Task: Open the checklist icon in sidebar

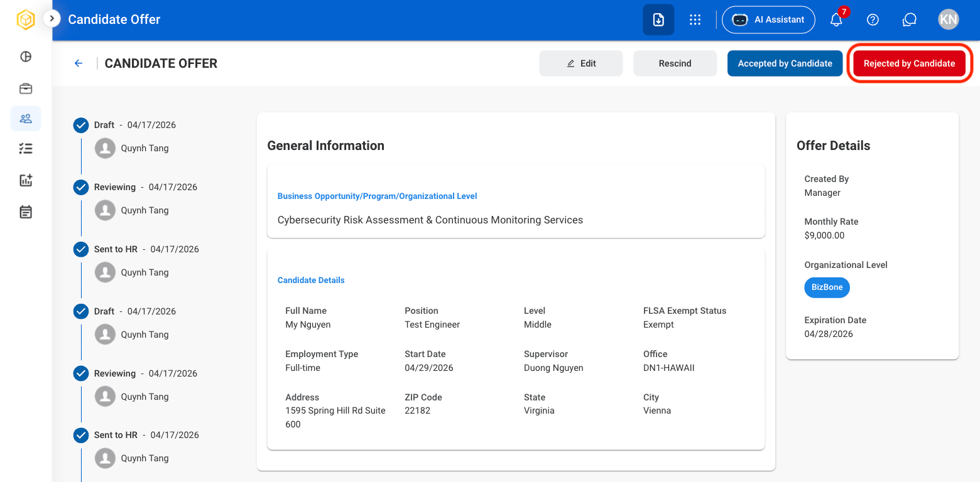Action: 26,149
